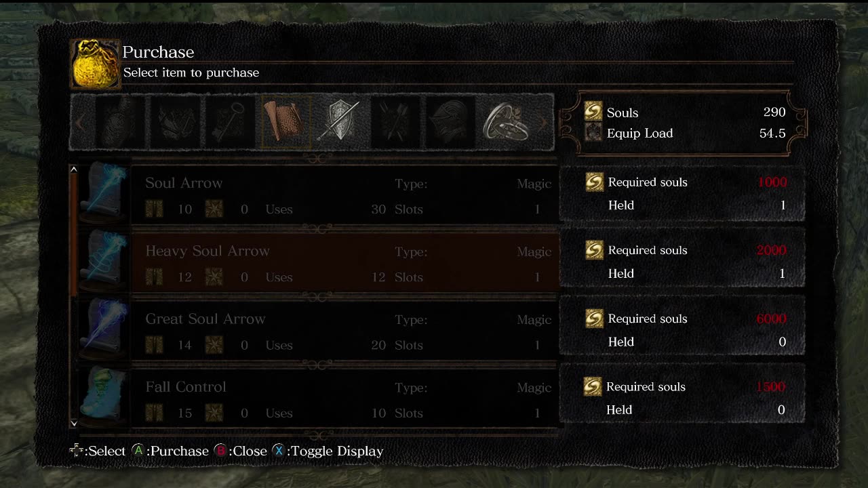Move list down with bottom scroll arrow
The height and width of the screenshot is (488, 868).
[73, 423]
